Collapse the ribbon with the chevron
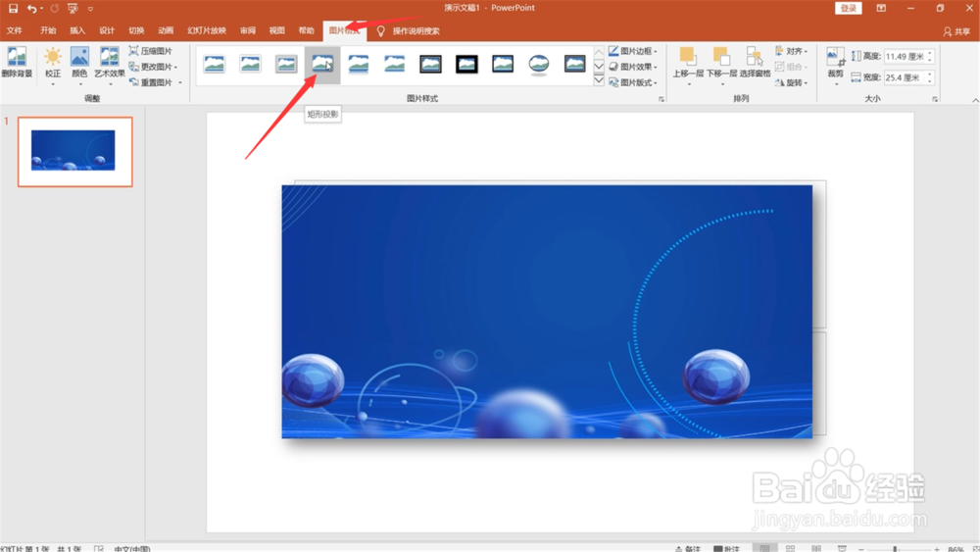 tap(975, 100)
